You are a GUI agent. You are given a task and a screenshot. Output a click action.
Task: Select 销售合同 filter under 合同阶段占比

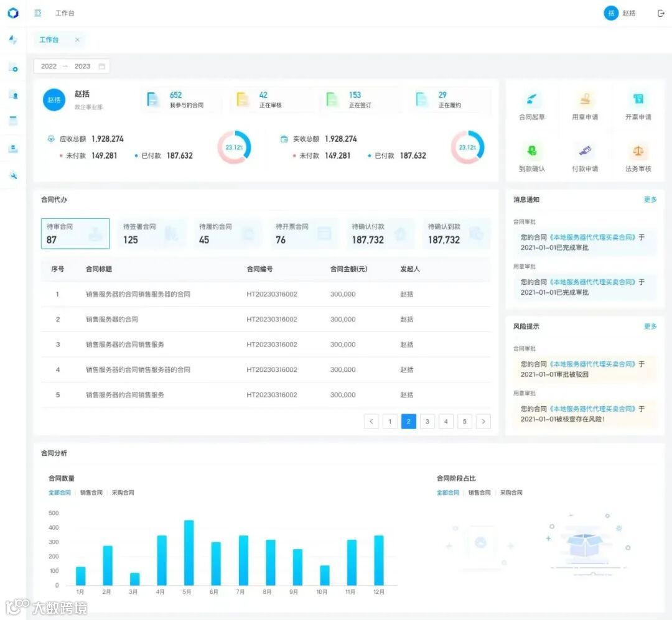480,493
